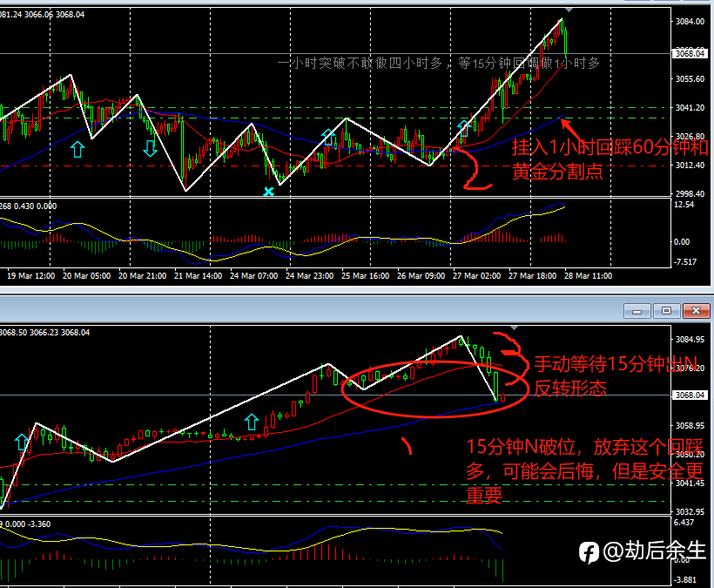Click the -3.881 value on lower indicator scale
Image resolution: width=714 pixels, height=588 pixels.
click(685, 580)
